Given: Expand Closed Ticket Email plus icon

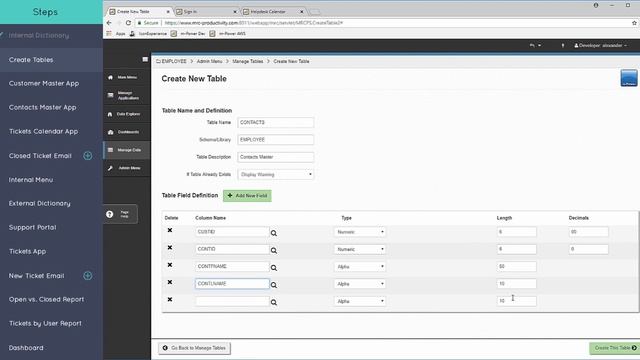Looking at the screenshot, I should tap(87, 156).
